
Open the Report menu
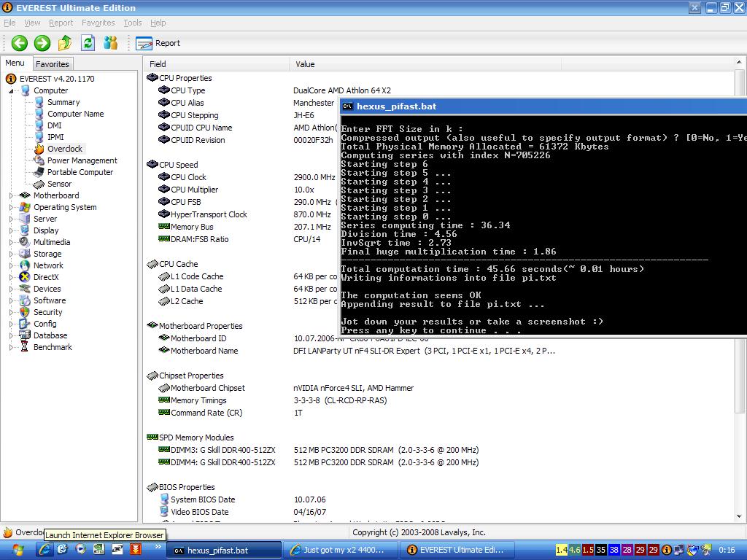[x=61, y=23]
